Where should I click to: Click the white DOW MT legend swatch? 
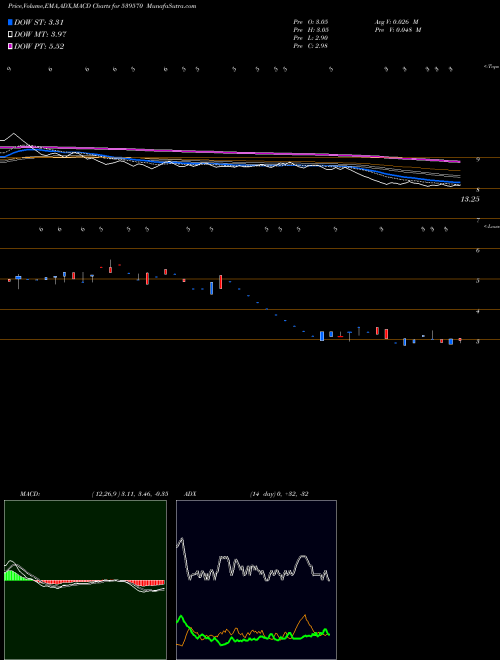pos(10,35)
